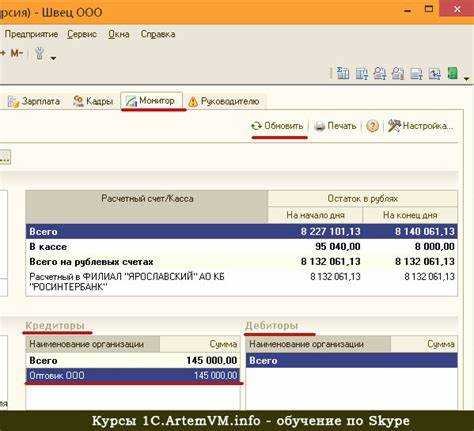The height and width of the screenshot is (431, 474).
Task: Click the tools icon beside M- button
Action: [x=40, y=53]
